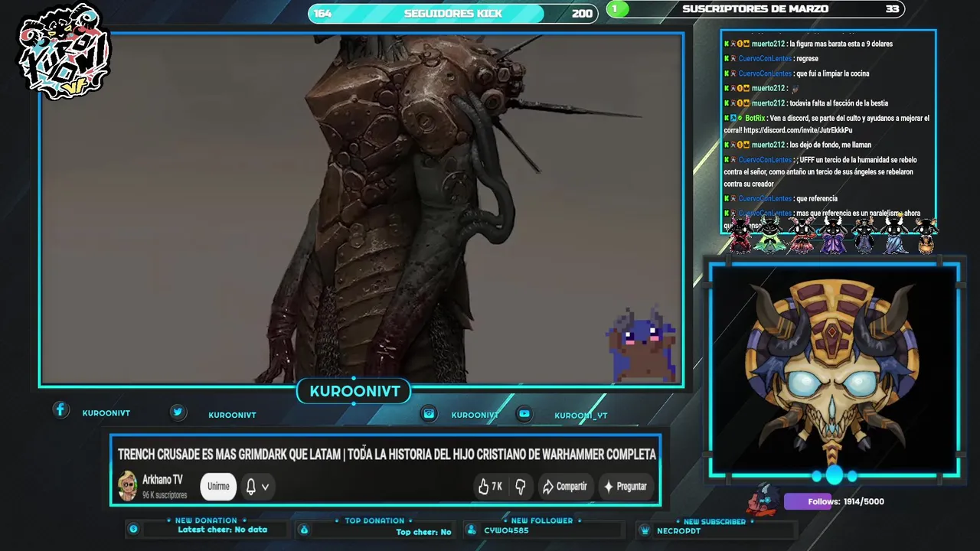The height and width of the screenshot is (551, 980).
Task: Click the Top Donation money bag icon
Action: pos(304,530)
